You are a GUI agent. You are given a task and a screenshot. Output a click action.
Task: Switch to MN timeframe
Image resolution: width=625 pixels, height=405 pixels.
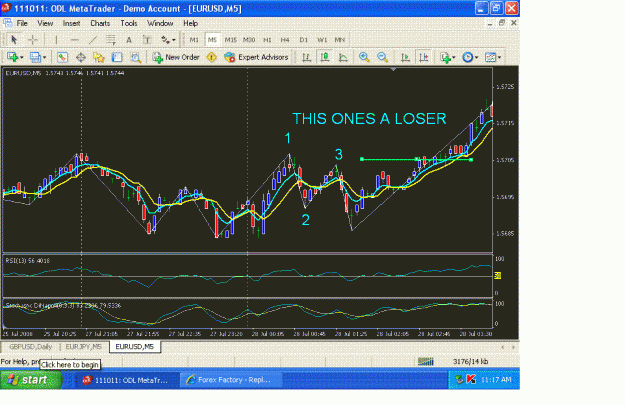click(340, 40)
